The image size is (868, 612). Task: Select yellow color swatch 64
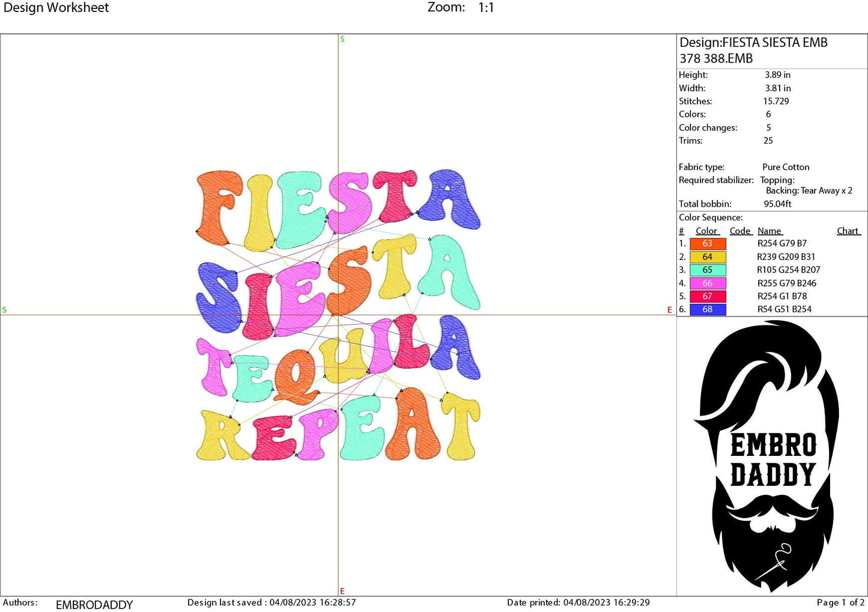[x=708, y=256]
